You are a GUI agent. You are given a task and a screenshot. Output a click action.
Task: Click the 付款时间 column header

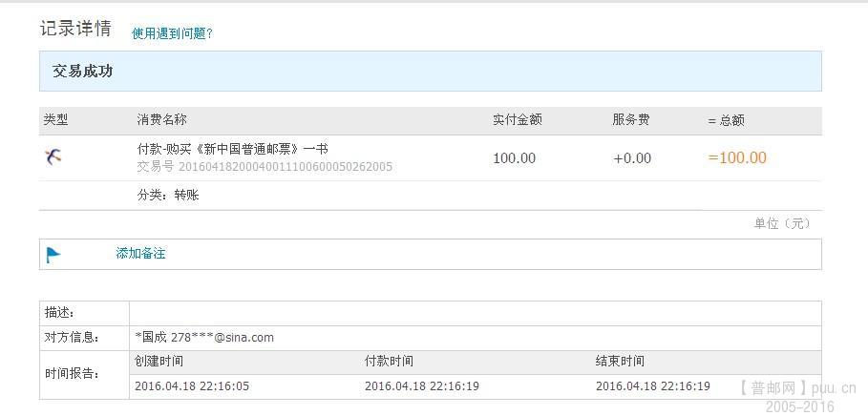(x=389, y=362)
